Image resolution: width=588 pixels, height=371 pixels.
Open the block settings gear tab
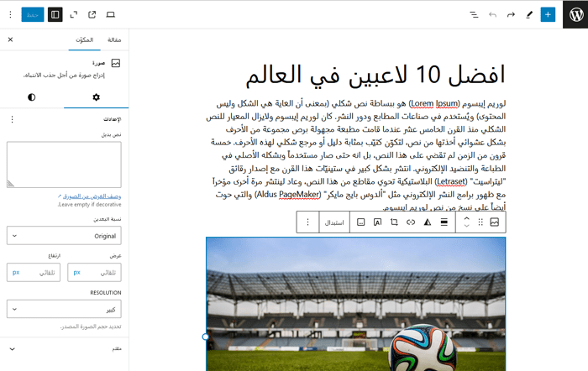point(96,97)
